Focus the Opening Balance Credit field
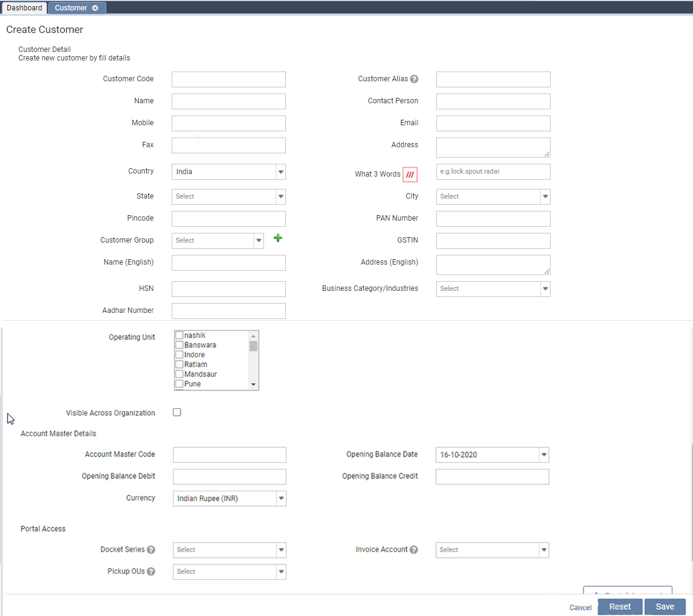 click(493, 477)
